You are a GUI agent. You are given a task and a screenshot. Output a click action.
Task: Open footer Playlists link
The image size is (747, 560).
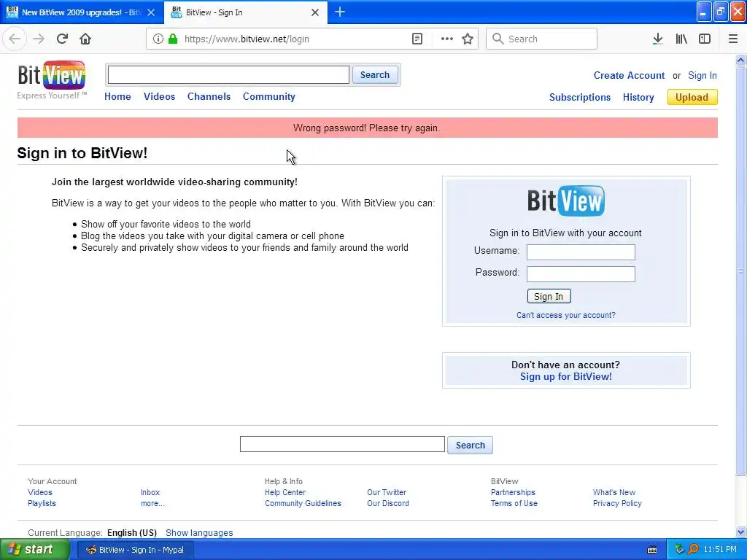(x=42, y=503)
